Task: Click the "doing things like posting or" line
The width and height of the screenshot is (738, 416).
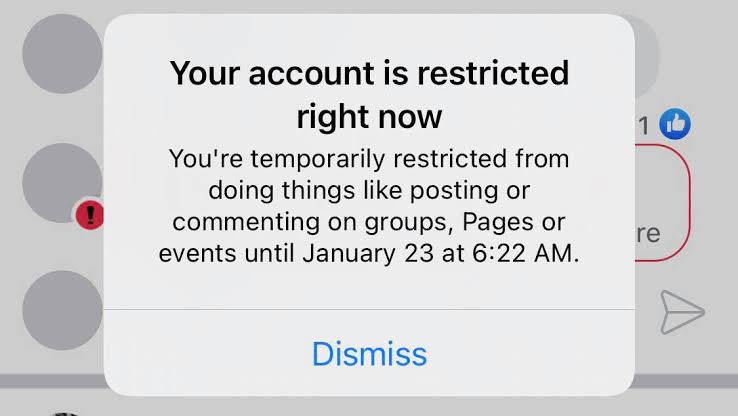Action: pyautogui.click(x=369, y=190)
